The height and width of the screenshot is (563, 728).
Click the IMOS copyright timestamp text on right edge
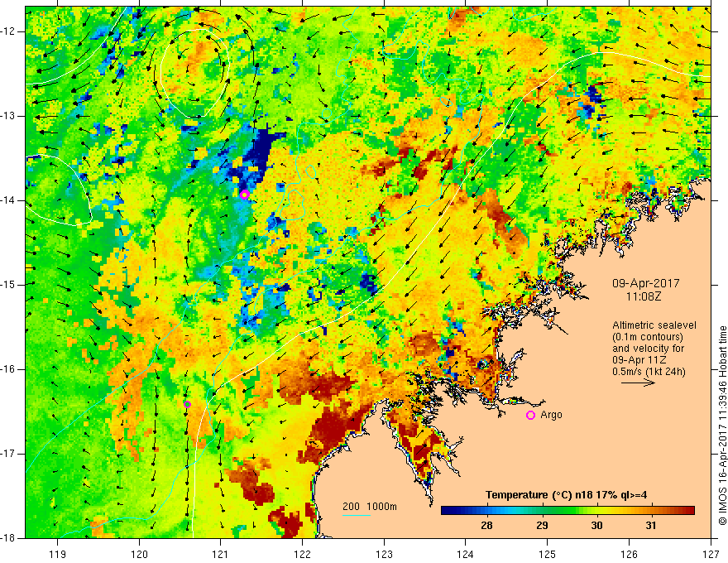coord(722,426)
